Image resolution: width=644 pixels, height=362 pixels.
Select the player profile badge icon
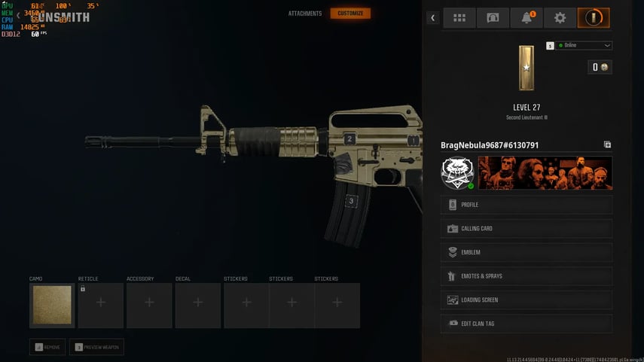594,17
